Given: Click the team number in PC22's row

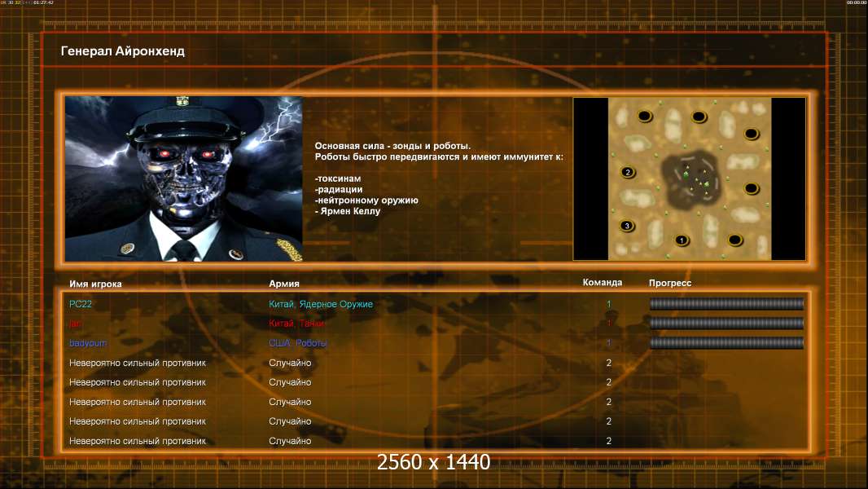Looking at the screenshot, I should (608, 304).
